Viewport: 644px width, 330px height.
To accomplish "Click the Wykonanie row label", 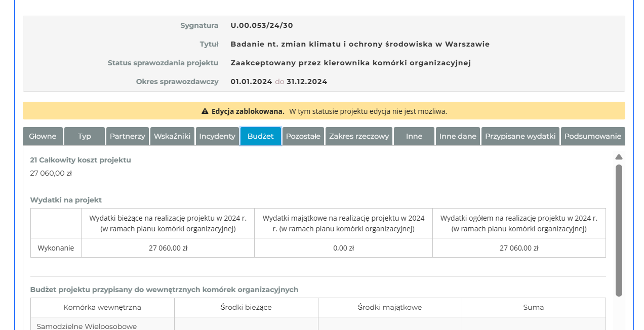I will coord(56,248).
